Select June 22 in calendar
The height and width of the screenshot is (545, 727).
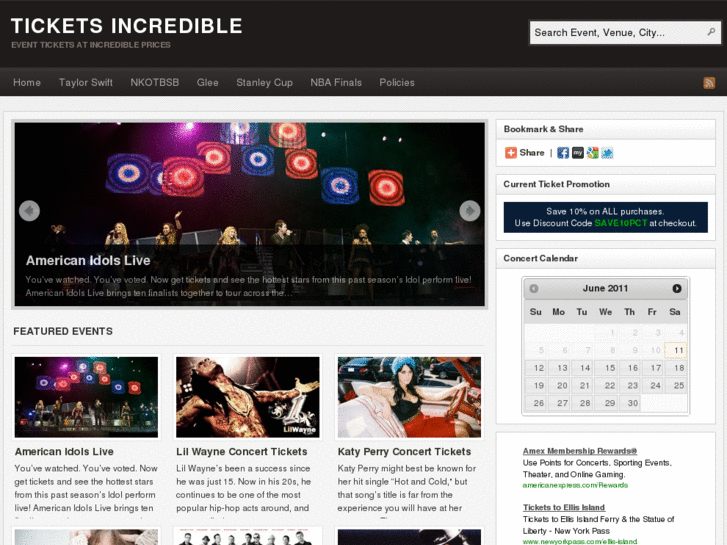606,385
